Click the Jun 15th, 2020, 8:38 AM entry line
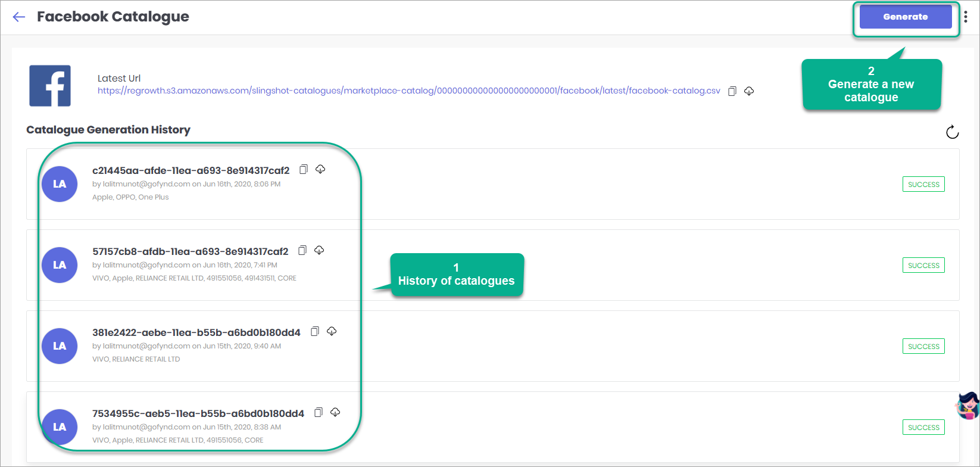The image size is (980, 467). pyautogui.click(x=186, y=427)
